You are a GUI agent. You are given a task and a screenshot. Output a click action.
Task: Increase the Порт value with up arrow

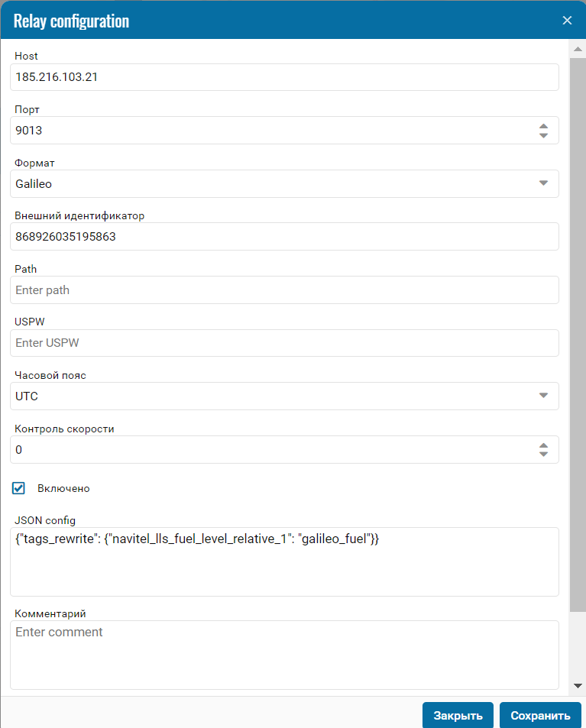pos(543,126)
